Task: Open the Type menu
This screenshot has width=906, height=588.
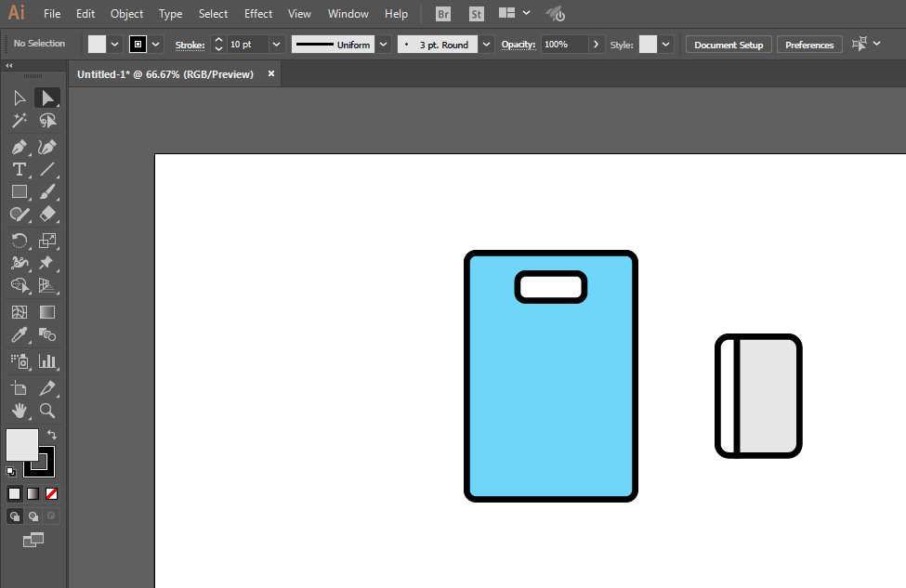Action: 170,14
